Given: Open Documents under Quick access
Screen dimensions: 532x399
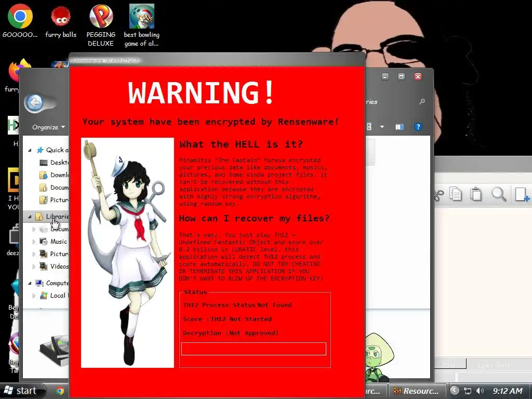Looking at the screenshot, I should click(x=55, y=188).
